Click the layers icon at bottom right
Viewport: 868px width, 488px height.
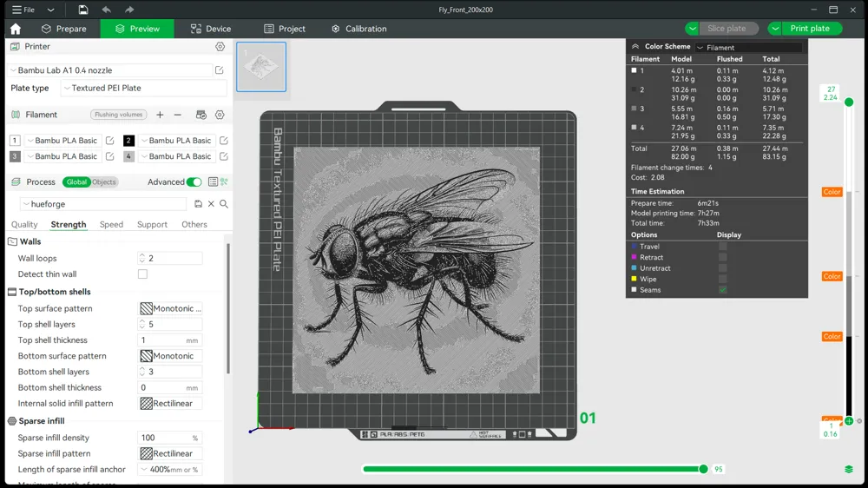click(849, 469)
